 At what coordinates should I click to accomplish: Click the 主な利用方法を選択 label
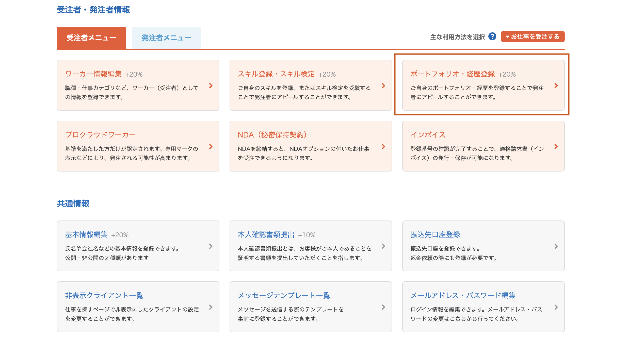[x=457, y=37]
